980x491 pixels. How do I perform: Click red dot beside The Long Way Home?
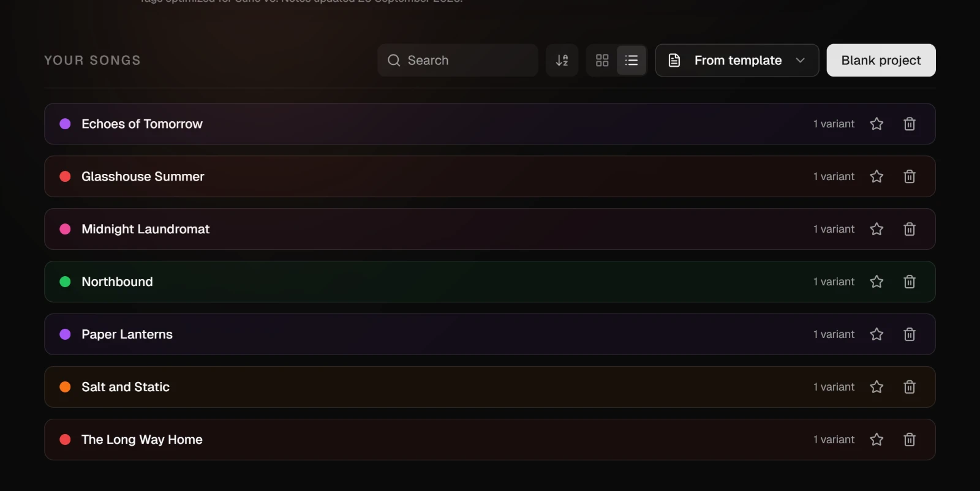(x=65, y=440)
